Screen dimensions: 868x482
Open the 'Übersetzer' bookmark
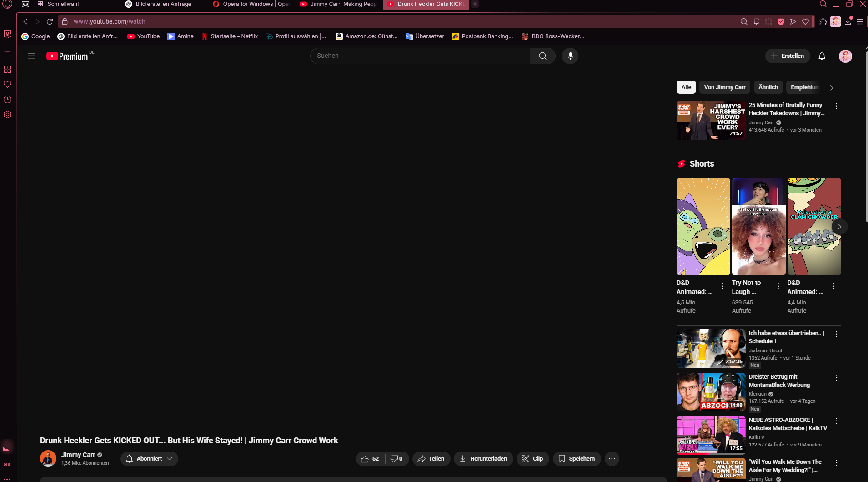point(425,36)
